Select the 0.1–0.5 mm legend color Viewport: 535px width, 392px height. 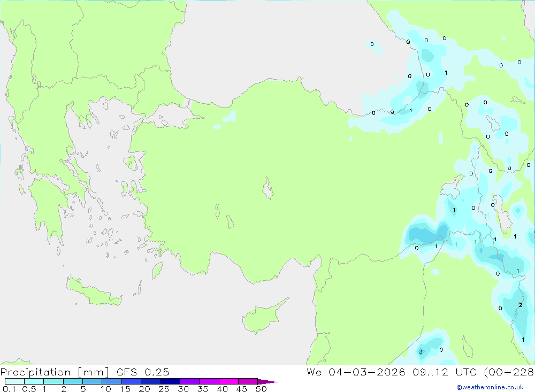[14, 381]
